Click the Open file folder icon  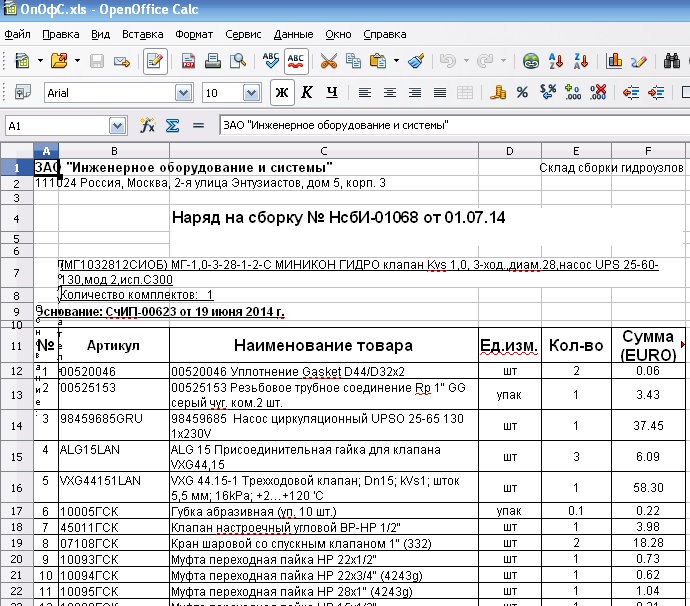[59, 61]
